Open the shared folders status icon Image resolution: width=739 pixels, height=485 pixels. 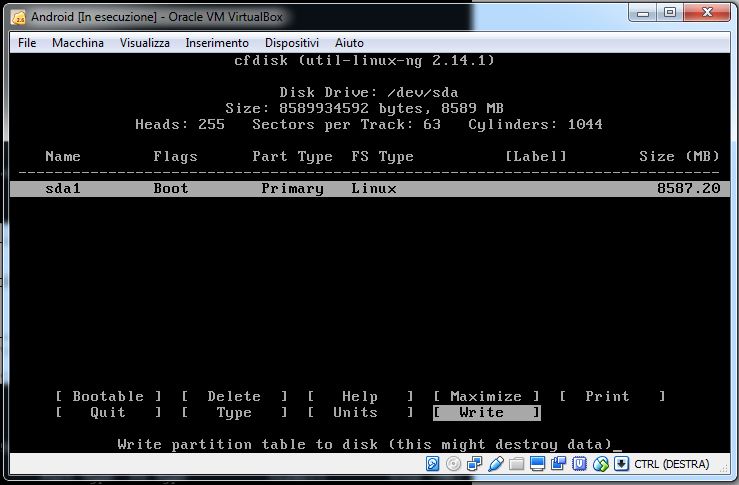(516, 464)
